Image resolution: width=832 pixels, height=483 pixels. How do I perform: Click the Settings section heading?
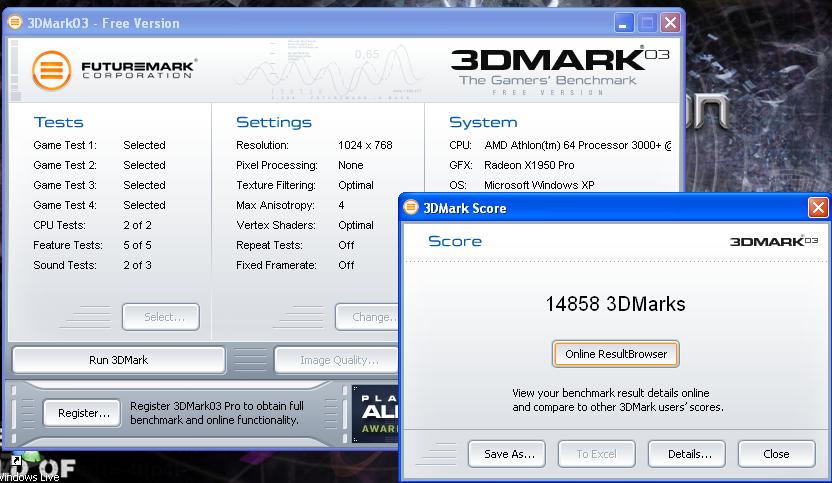click(x=274, y=122)
